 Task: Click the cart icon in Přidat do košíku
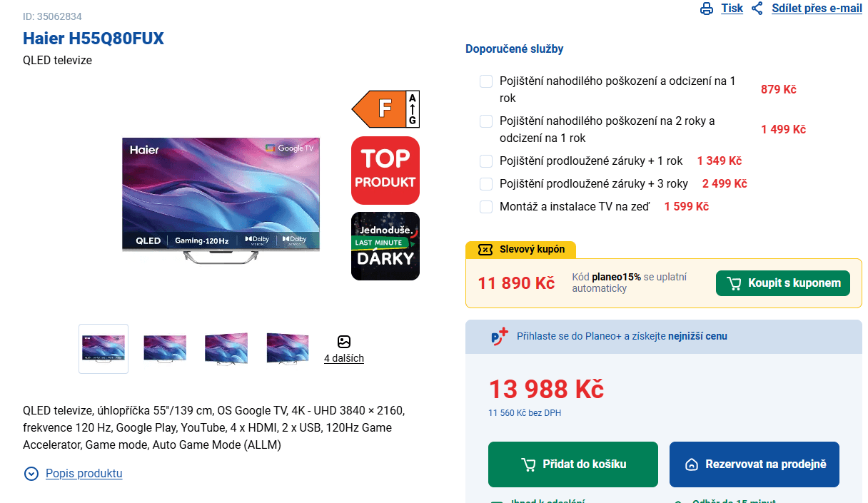point(528,464)
